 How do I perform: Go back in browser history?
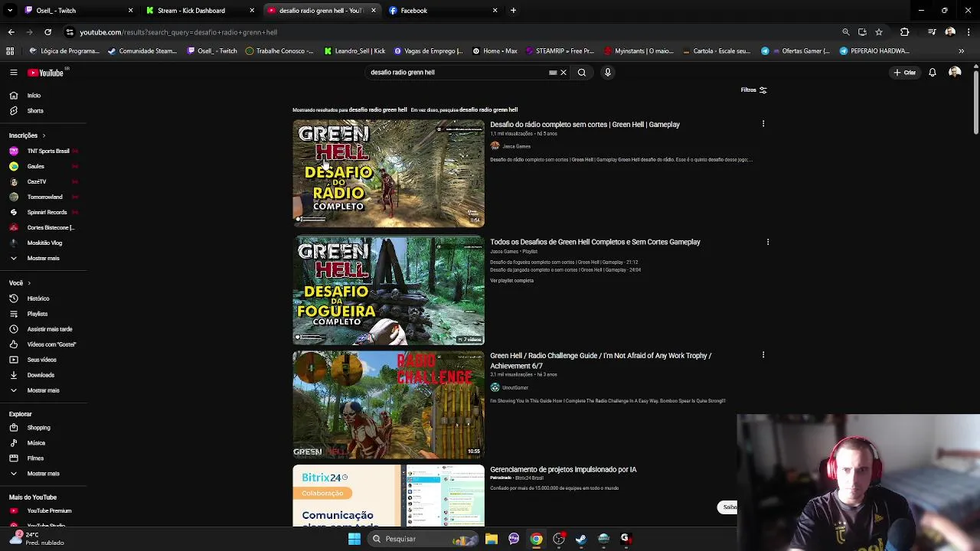[x=11, y=32]
